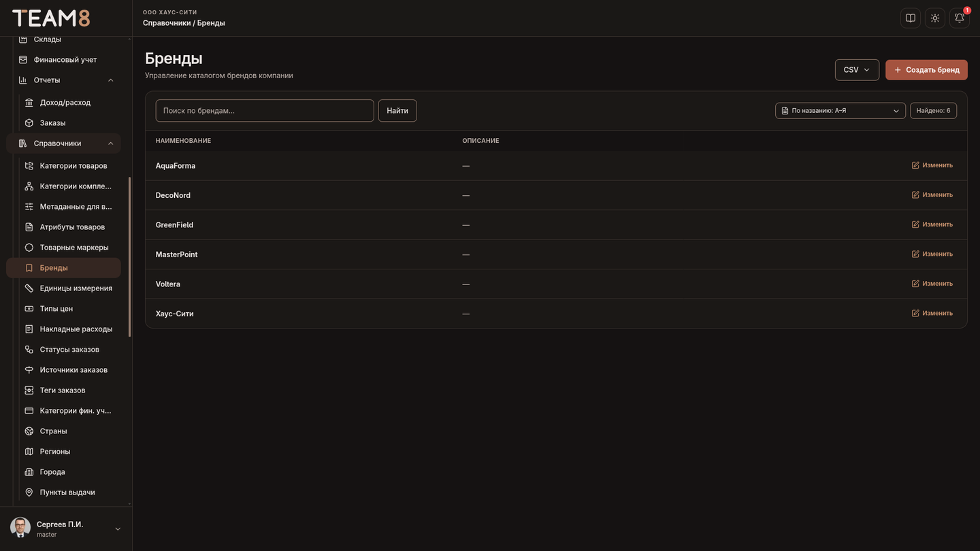The image size is (980, 551).
Task: Open the sorting dropdown По названию: А–Я
Action: pyautogui.click(x=840, y=111)
